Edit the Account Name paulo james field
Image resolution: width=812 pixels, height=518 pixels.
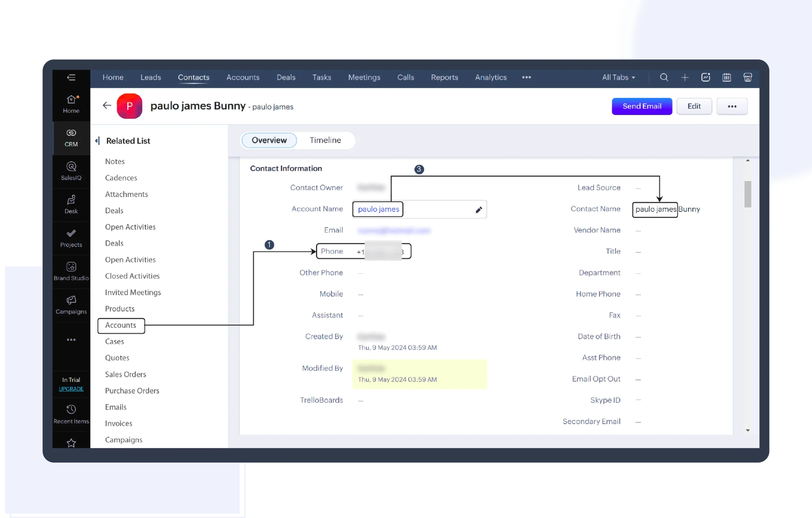click(x=479, y=209)
